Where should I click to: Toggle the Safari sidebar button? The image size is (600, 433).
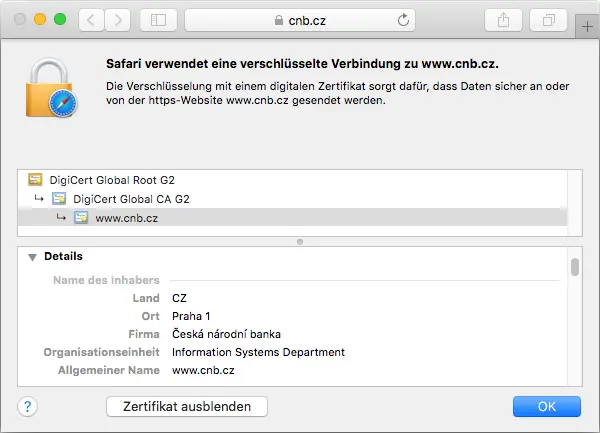tap(158, 20)
